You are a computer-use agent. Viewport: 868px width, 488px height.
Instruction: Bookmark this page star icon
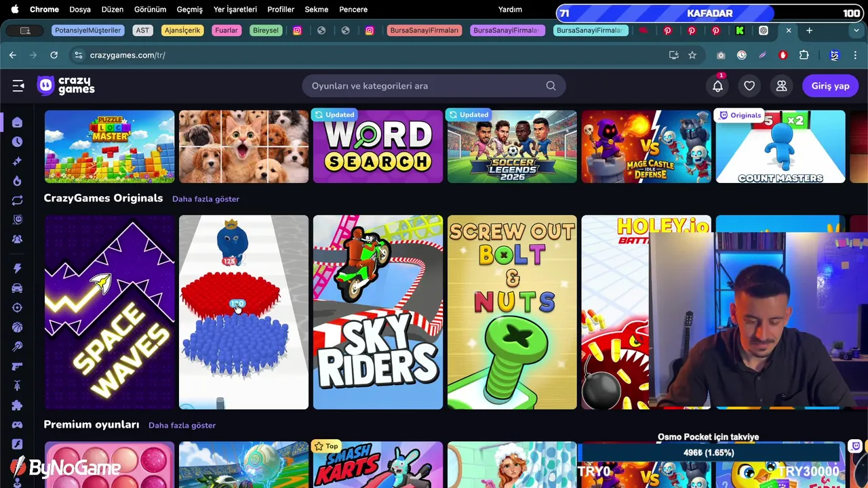coord(692,55)
